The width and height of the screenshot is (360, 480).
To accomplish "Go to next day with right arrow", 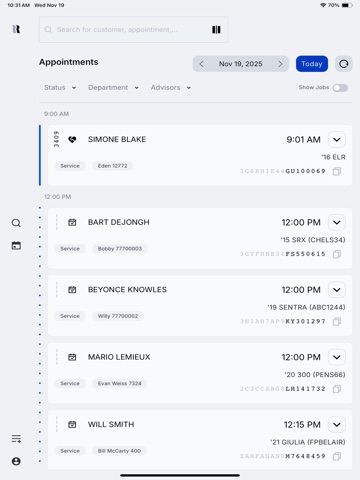I will (280, 64).
